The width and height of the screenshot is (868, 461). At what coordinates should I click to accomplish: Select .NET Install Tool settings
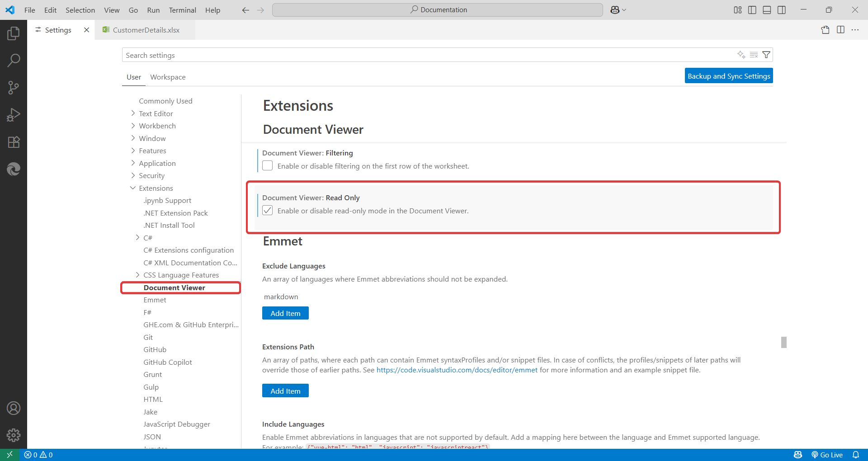point(169,225)
